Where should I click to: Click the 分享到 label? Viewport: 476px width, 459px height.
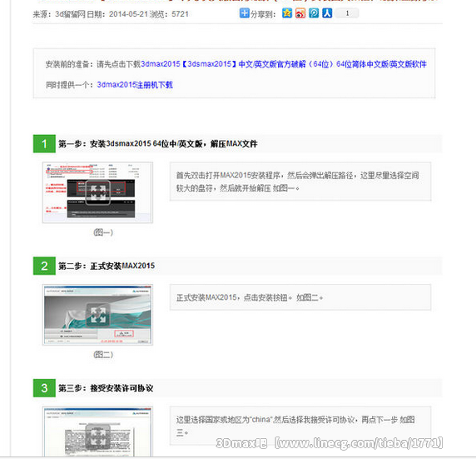pos(263,14)
